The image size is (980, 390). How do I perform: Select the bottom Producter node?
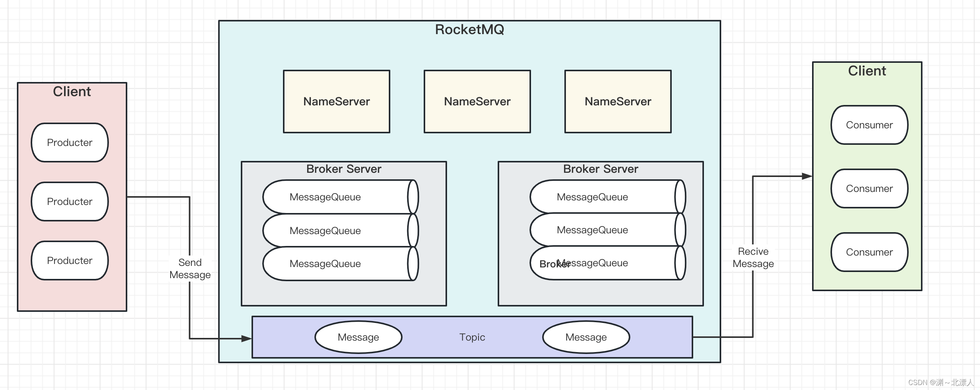pos(70,261)
